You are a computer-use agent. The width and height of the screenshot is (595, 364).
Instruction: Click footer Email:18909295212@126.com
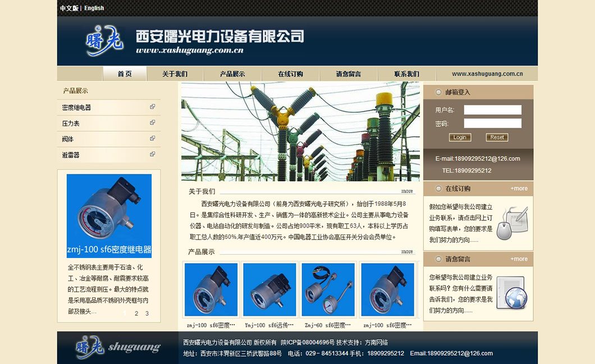451,353
